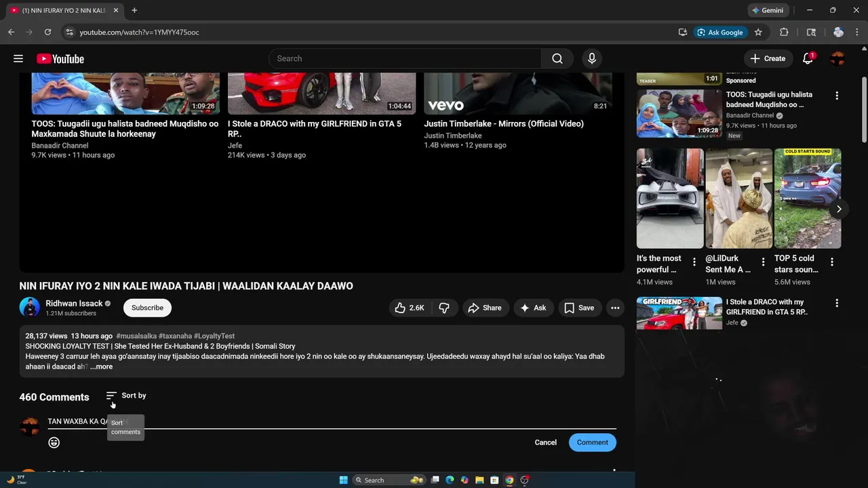Open a new browser tab

pos(134,10)
